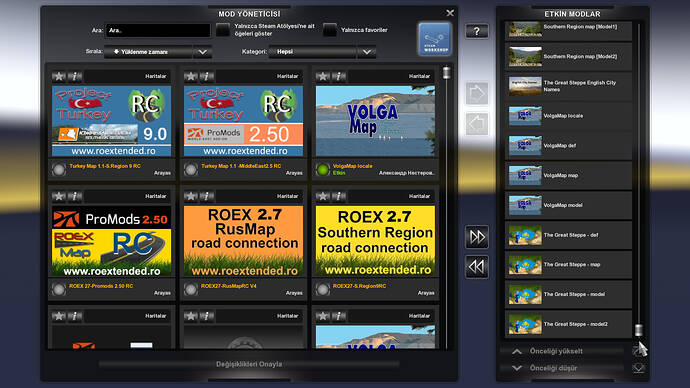Show info for VolgaMap locale mod
The height and width of the screenshot is (388, 690).
(x=338, y=76)
